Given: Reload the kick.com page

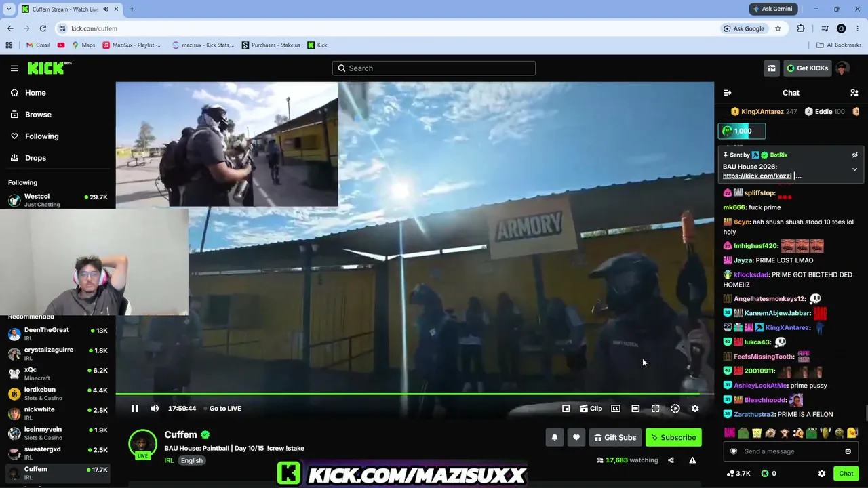Looking at the screenshot, I should (43, 28).
